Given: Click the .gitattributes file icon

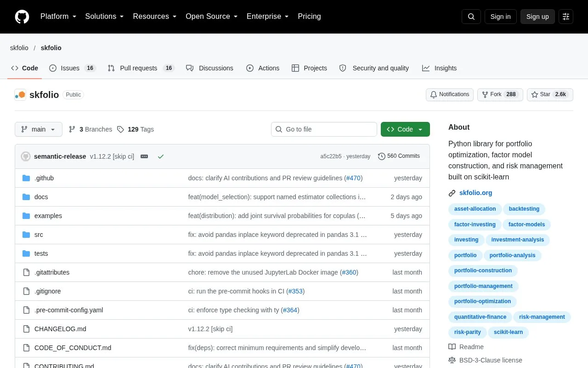Looking at the screenshot, I should coord(26,272).
